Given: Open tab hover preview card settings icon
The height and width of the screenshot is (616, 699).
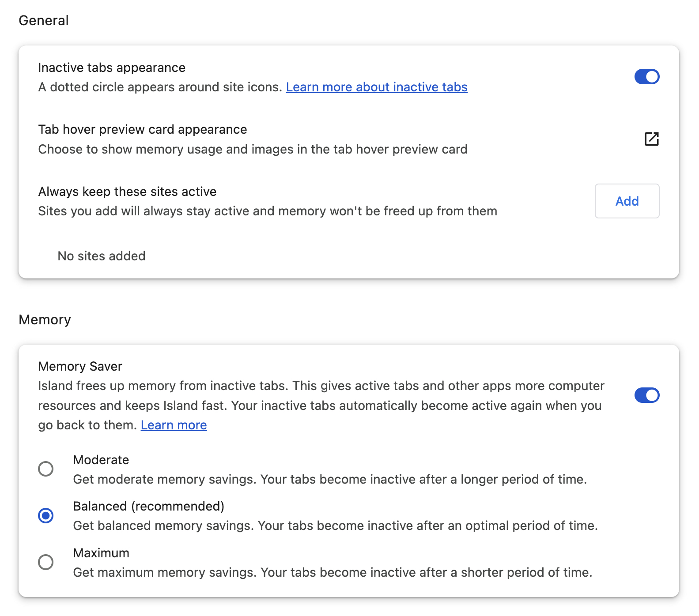Looking at the screenshot, I should pyautogui.click(x=651, y=139).
